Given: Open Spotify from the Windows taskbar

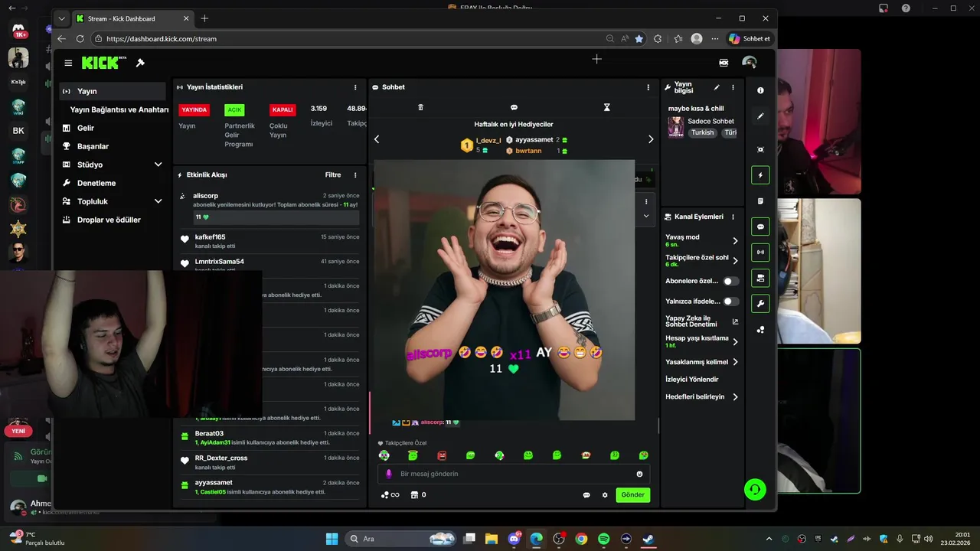Looking at the screenshot, I should click(x=603, y=539).
